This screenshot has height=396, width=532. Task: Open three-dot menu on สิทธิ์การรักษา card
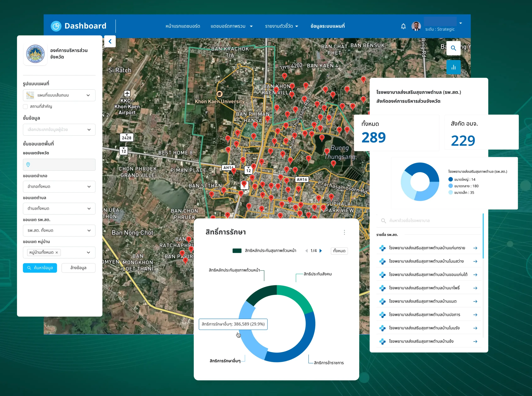(344, 232)
